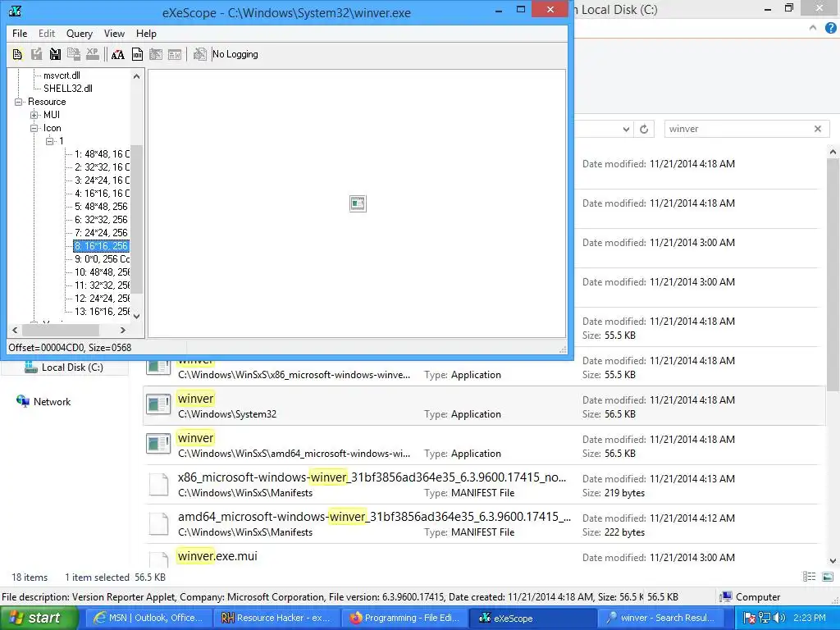Click the grayed Dialog editor toolbar icon
The width and height of the screenshot is (840, 630).
156,54
